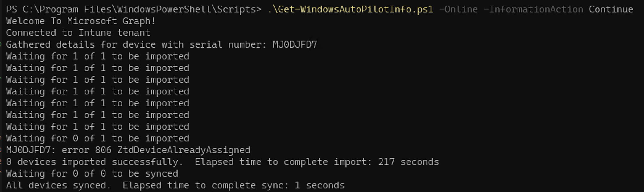This screenshot has width=644, height=192.
Task: Click the 217 seconds elapsed value
Action: 408,162
